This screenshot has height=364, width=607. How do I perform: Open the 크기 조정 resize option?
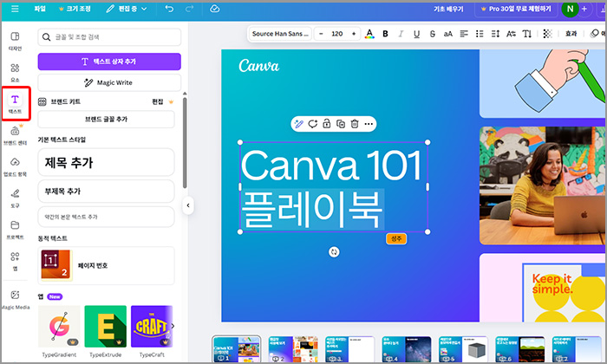(75, 9)
